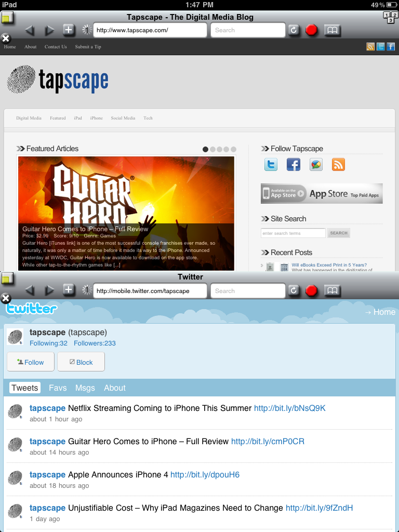Screen dimensions: 399x532
Task: Switch to Tweets tab
Action: click(x=25, y=388)
